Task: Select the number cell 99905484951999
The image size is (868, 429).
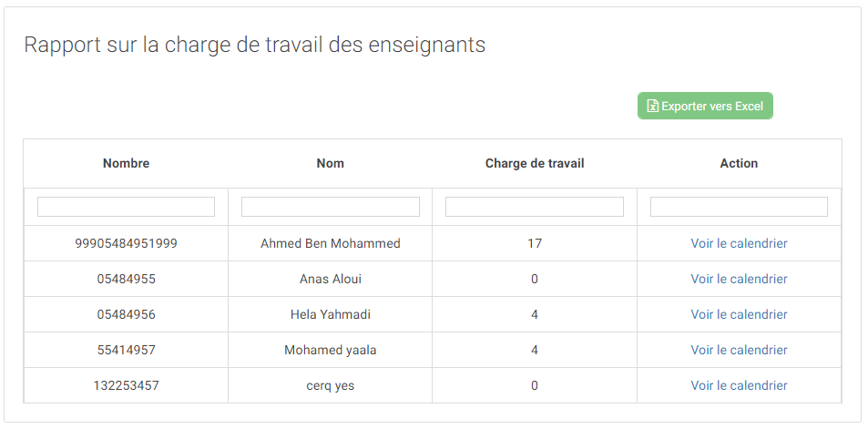Action: point(127,243)
